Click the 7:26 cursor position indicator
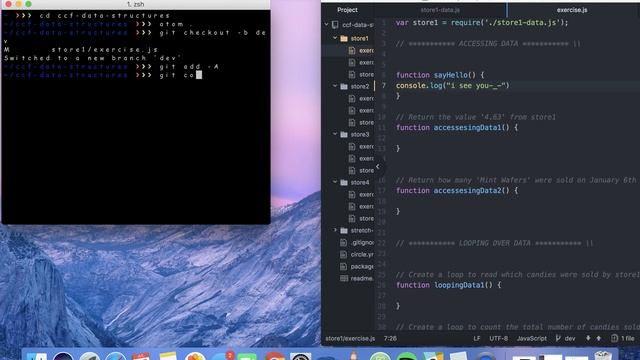 pyautogui.click(x=390, y=338)
